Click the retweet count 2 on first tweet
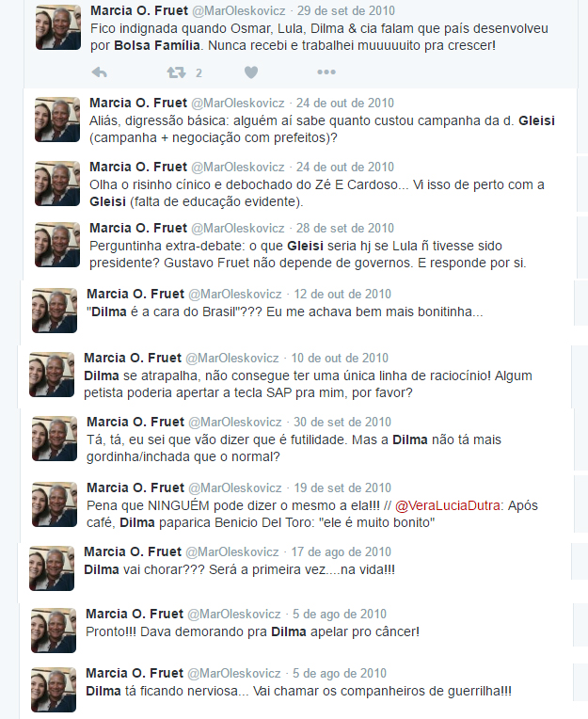Image resolution: width=588 pixels, height=719 pixels. 199,72
